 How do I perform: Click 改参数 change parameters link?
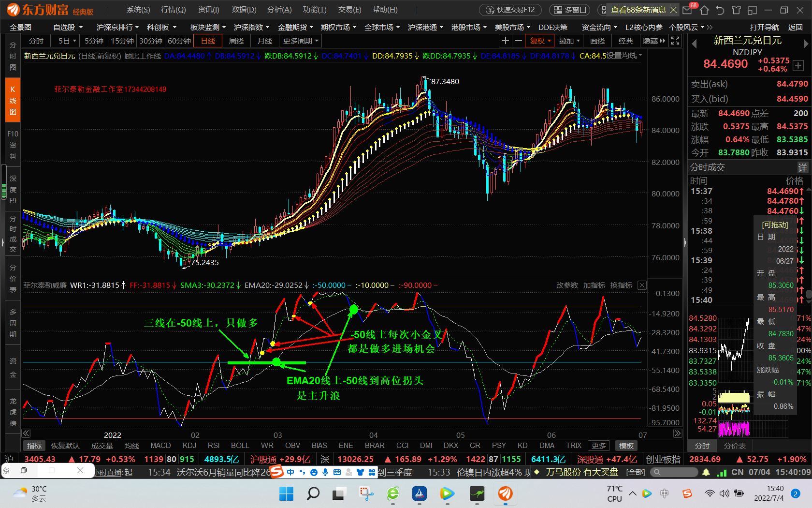click(x=567, y=285)
